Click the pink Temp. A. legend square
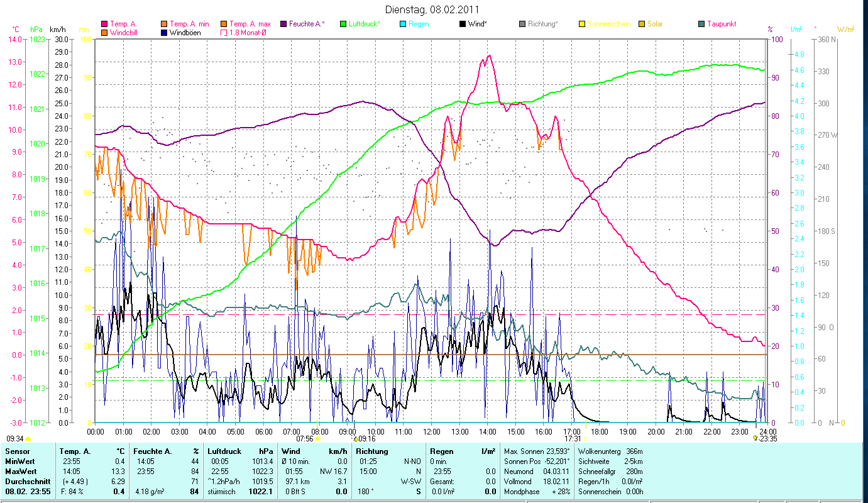Image resolution: width=868 pixels, height=503 pixels. [104, 24]
